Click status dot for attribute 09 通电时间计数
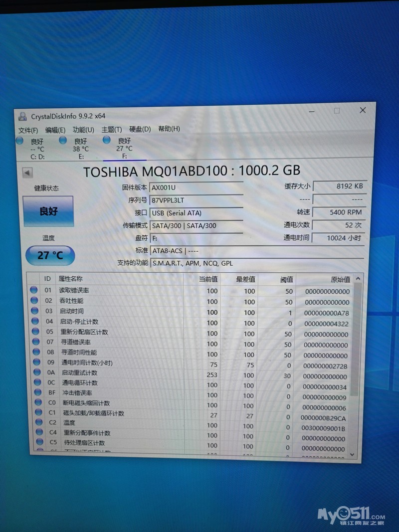The image size is (399, 532). (36, 361)
